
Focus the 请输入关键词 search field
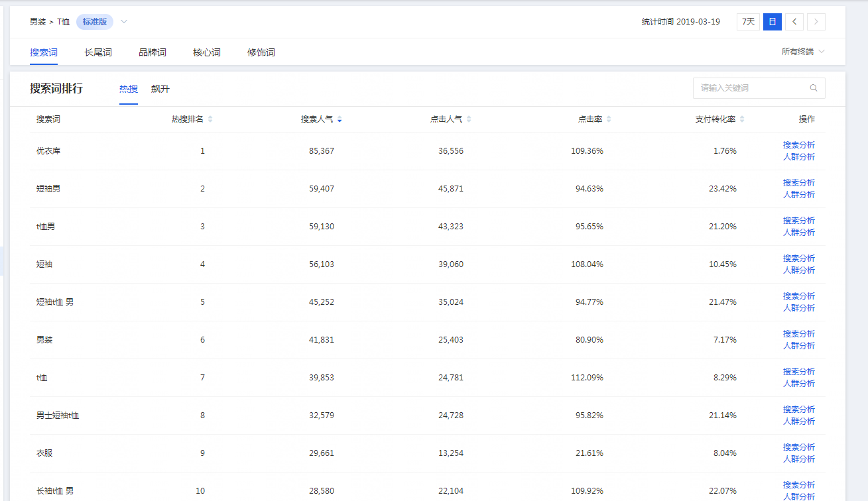[759, 88]
